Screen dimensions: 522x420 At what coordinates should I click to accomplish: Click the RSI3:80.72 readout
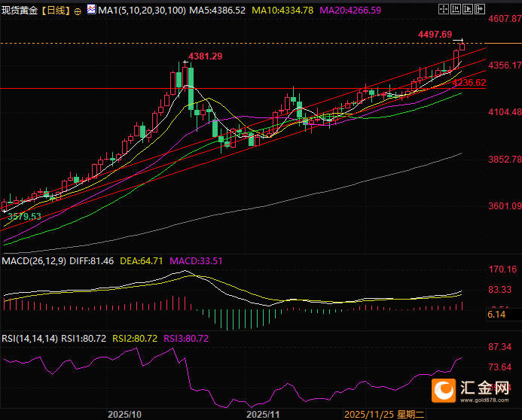(186, 339)
